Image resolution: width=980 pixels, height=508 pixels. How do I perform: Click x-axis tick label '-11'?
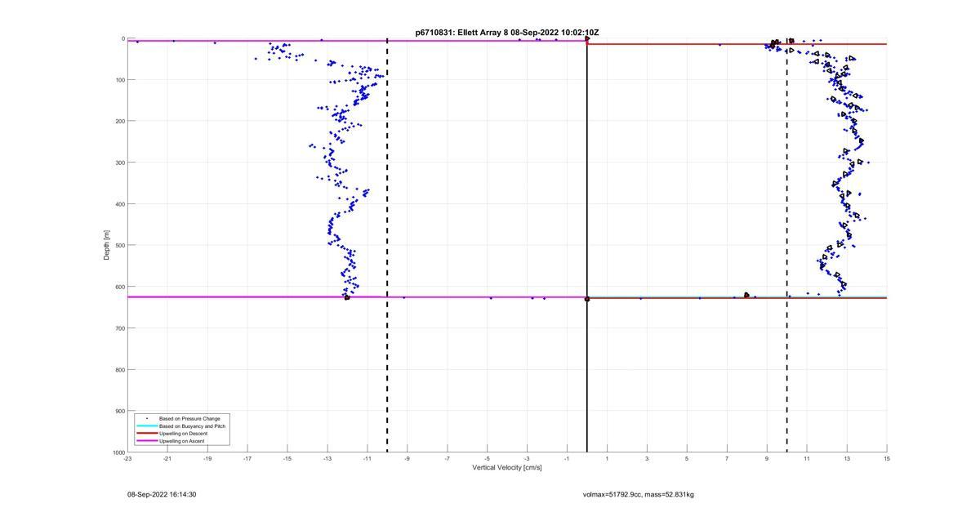tap(367, 458)
